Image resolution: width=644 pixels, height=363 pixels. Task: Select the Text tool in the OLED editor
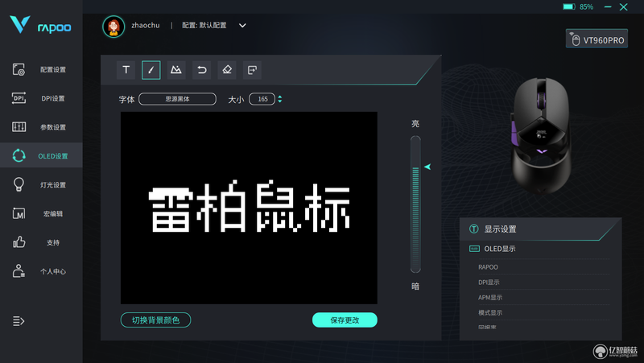pos(126,70)
